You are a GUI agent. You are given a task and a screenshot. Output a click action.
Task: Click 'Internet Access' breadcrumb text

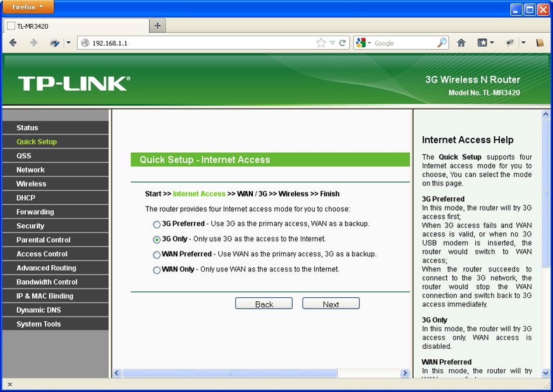coord(199,194)
